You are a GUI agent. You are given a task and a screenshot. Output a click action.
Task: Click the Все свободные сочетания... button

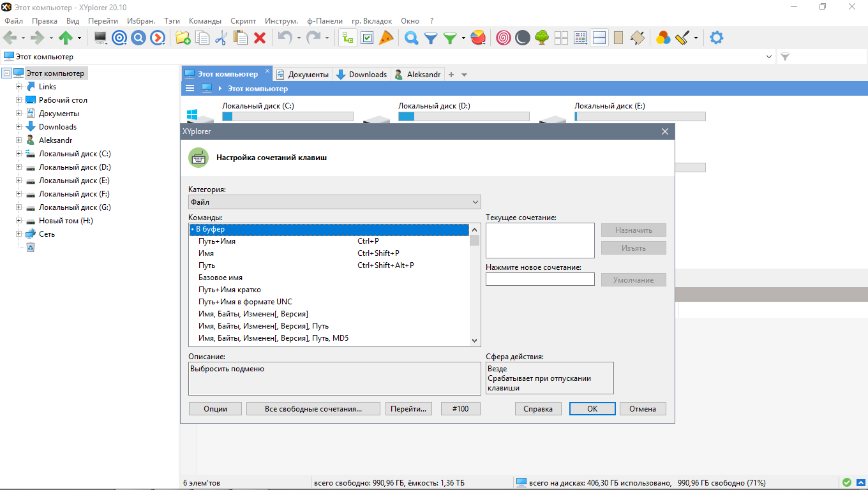(x=313, y=409)
